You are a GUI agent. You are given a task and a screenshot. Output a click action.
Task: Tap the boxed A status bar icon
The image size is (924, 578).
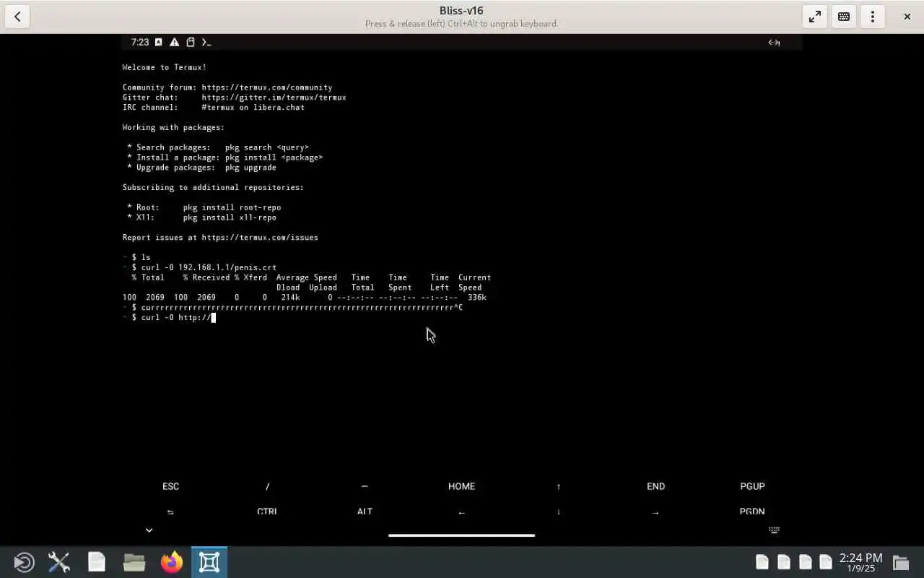click(159, 43)
